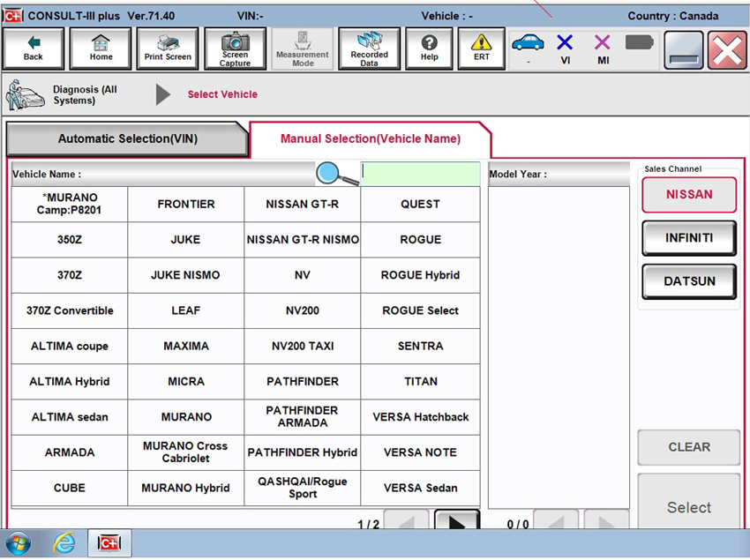Viewport: 750px width, 560px height.
Task: Select 350Z vehicle
Action: point(70,240)
